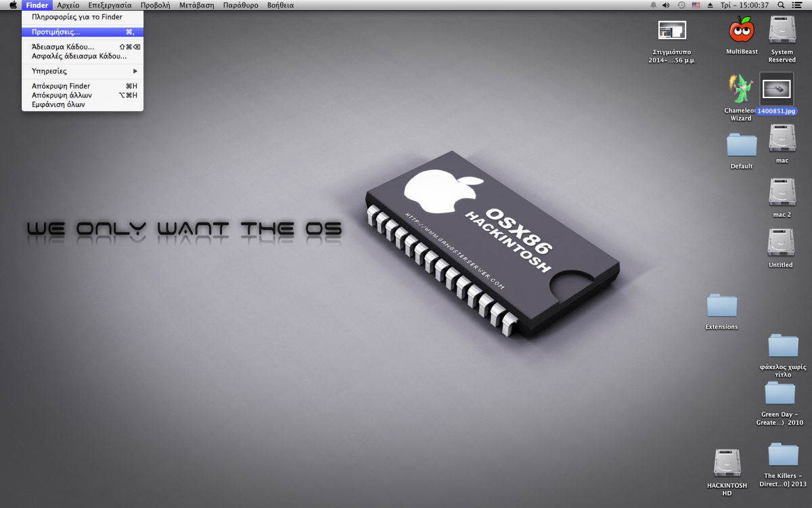812x508 pixels.
Task: Open the Βοήθεια menu
Action: 280,5
